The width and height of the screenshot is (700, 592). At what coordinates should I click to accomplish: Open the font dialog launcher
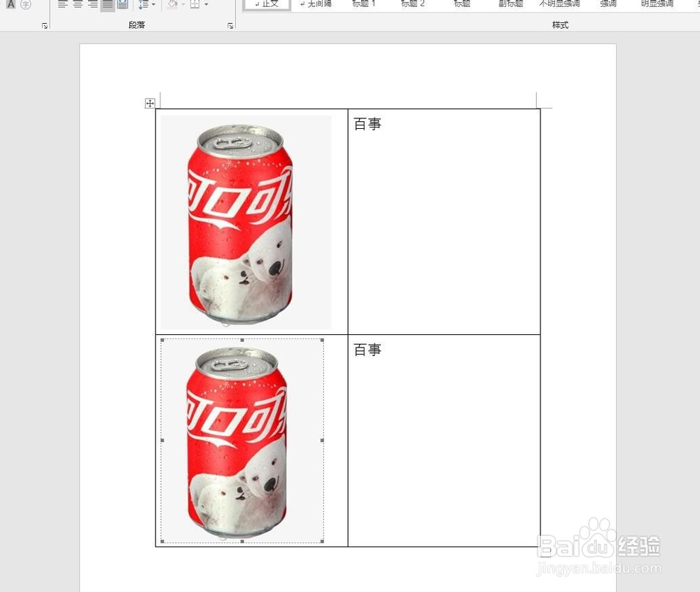44,26
